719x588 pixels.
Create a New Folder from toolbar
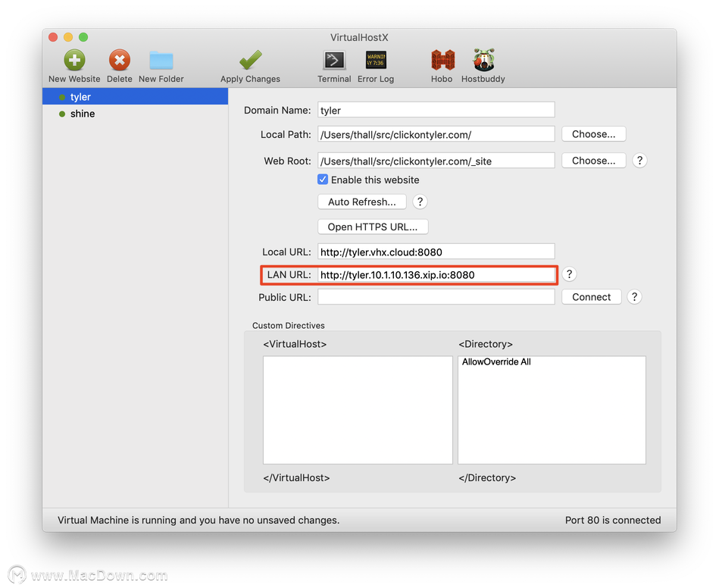click(161, 61)
